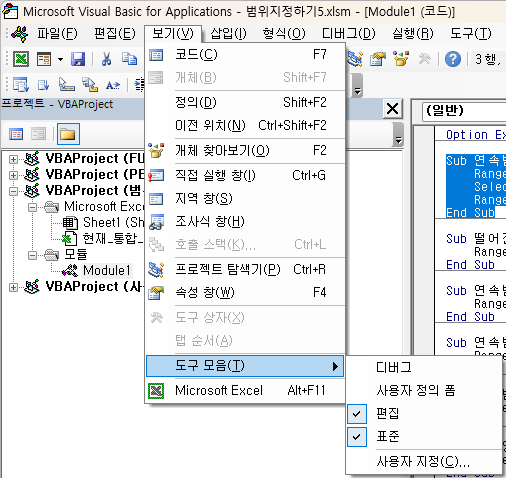Click the Insert UserForm toolbar icon
Image resolution: width=506 pixels, height=478 pixels.
[x=44, y=59]
